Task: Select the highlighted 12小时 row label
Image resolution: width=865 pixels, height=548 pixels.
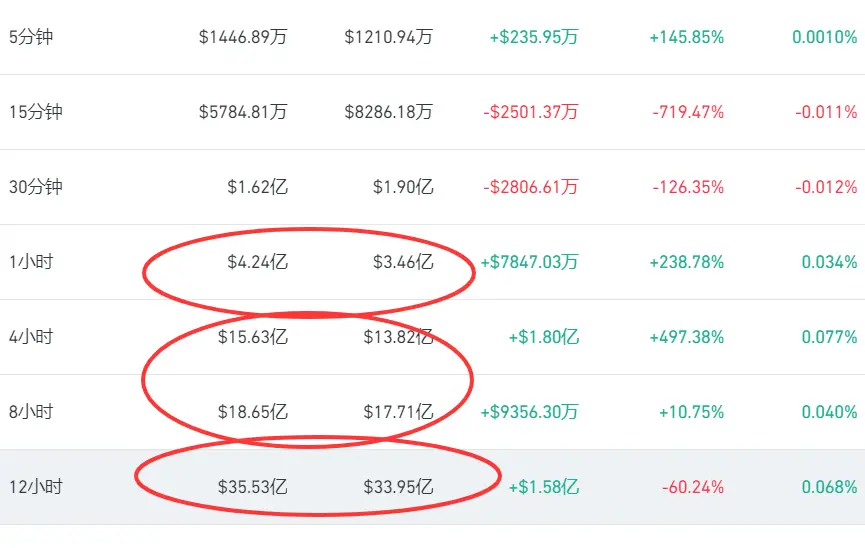Action: (36, 487)
